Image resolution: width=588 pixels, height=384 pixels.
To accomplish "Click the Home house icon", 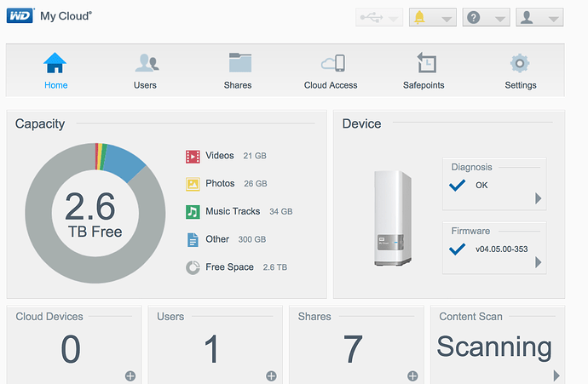I will click(x=55, y=63).
